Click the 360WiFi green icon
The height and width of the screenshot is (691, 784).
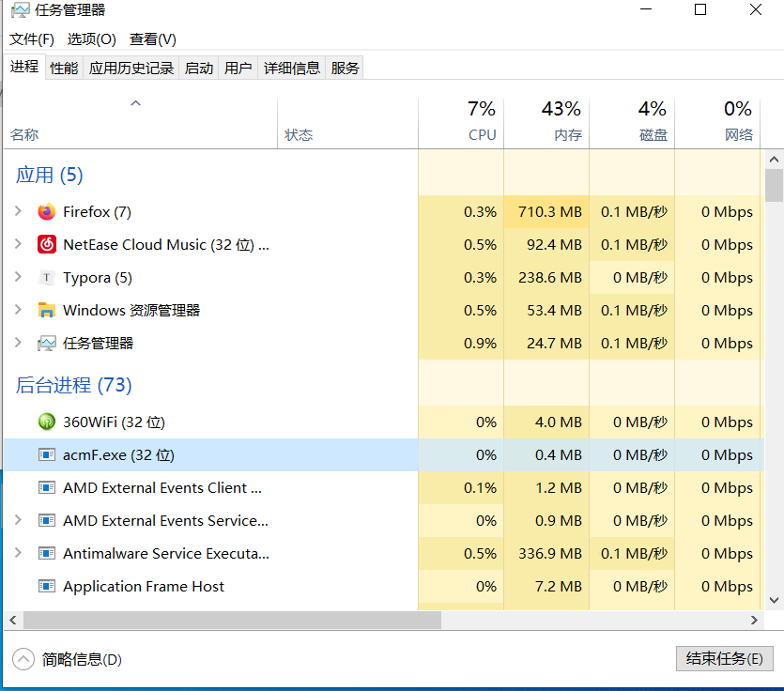[47, 422]
